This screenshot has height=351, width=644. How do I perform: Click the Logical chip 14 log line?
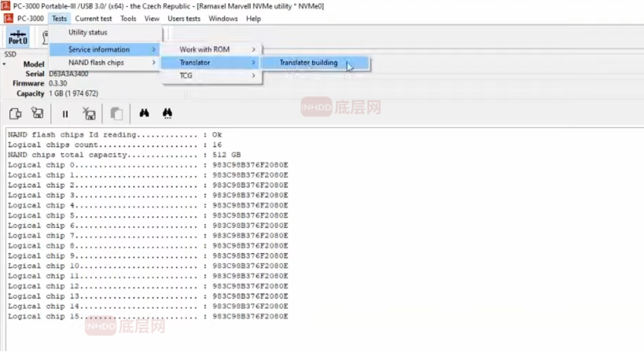tap(148, 306)
